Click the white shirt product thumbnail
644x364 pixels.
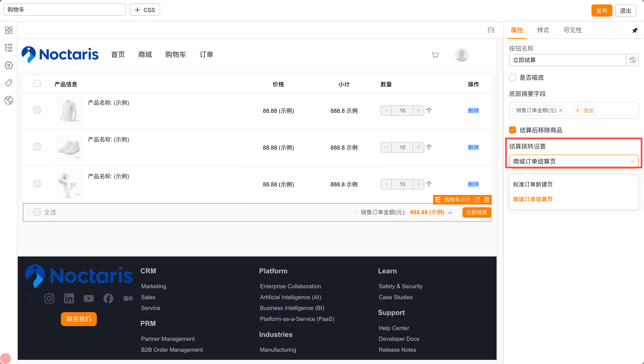click(x=69, y=110)
